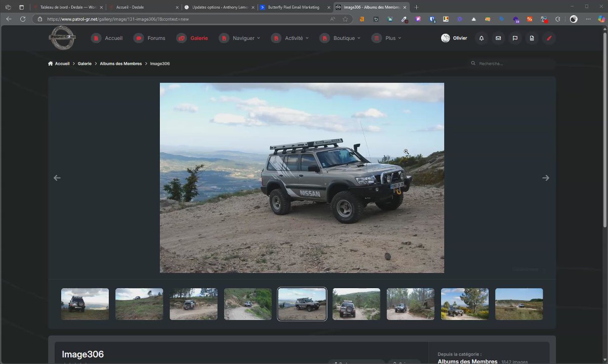The width and height of the screenshot is (608, 364).
Task: Select the fourth thumbnail, winding green trail
Action: tap(248, 304)
